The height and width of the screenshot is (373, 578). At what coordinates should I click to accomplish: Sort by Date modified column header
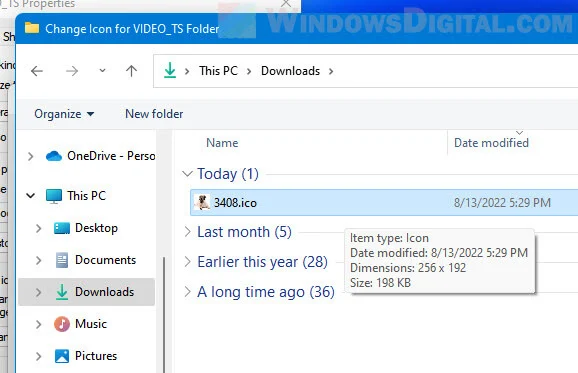coord(491,143)
